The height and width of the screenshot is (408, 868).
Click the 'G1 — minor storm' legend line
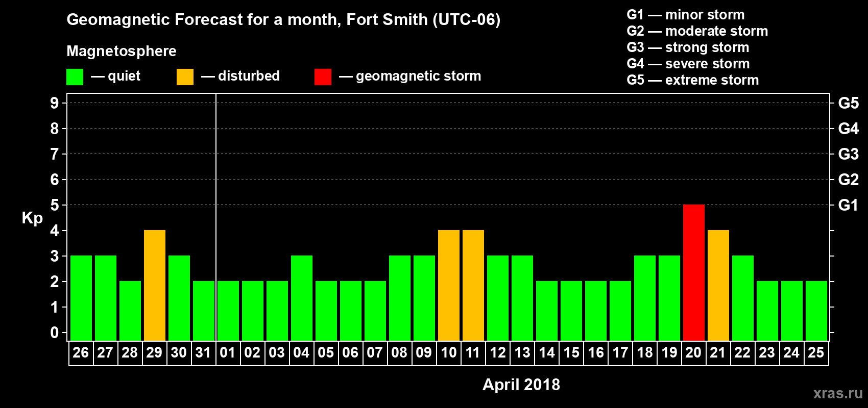tap(686, 15)
